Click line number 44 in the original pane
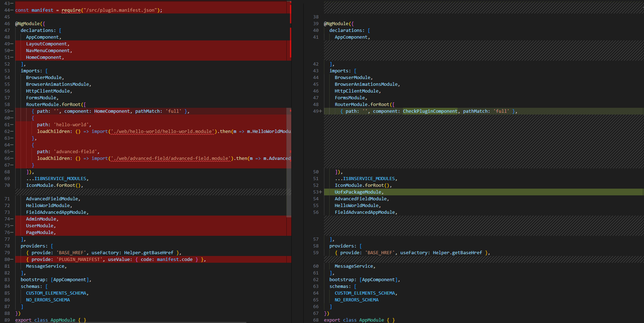Image resolution: width=644 pixels, height=323 pixels. pyautogui.click(x=7, y=10)
